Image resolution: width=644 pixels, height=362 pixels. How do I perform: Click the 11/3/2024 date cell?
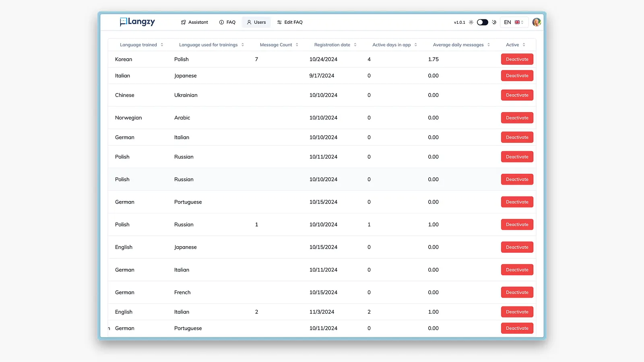[x=322, y=312]
